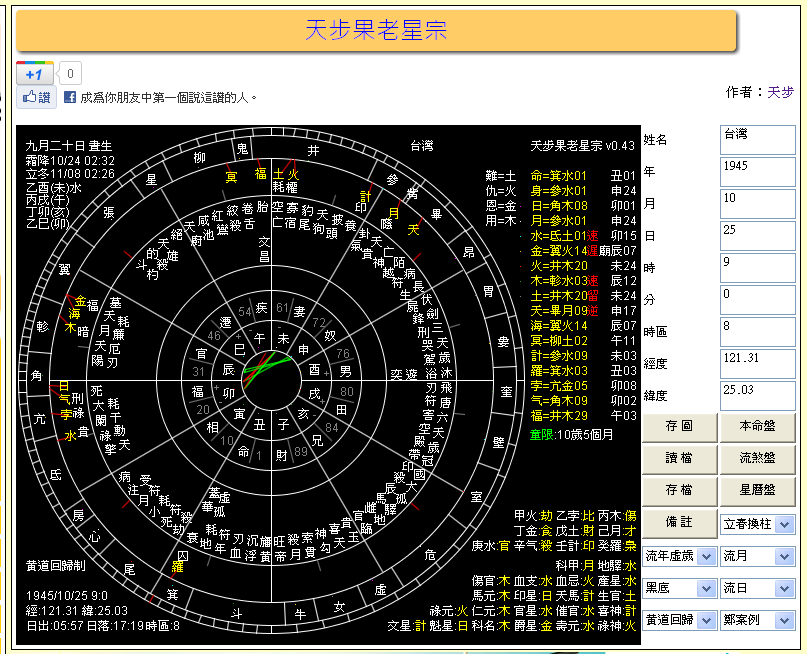Open the 星曆盤 ephemeris chart
Viewport: 807px width, 654px height.
(757, 491)
